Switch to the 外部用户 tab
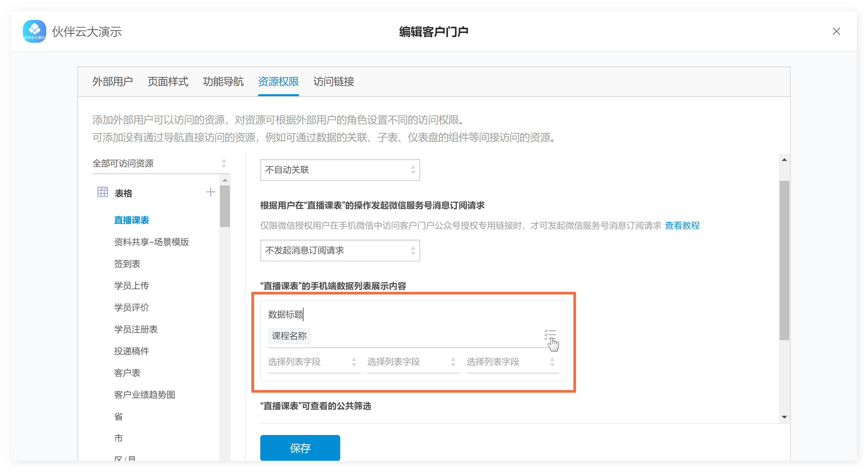 (113, 81)
